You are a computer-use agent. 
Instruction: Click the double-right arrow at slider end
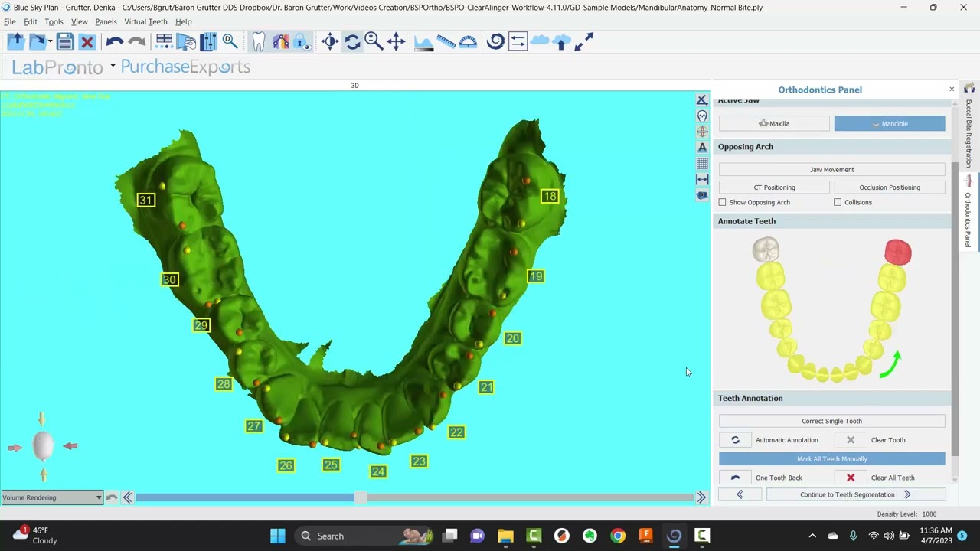701,497
